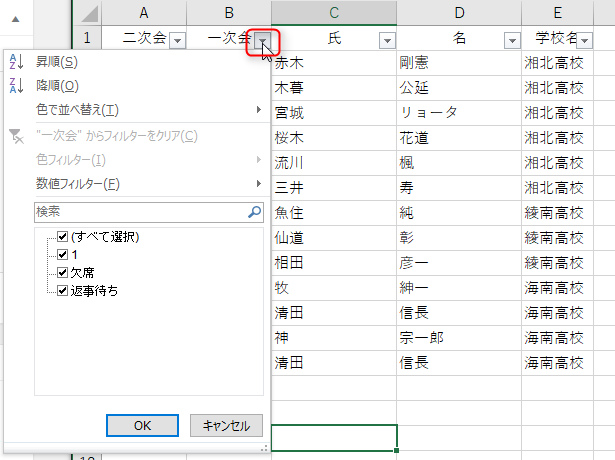
Task: Click cell containing 剛憲
Action: pyautogui.click(x=459, y=63)
